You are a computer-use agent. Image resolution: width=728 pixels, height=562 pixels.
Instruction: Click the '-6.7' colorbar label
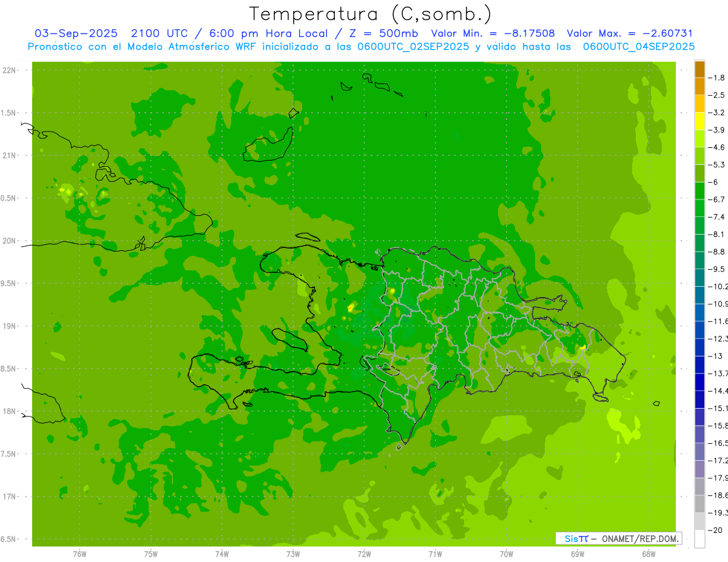coord(716,199)
